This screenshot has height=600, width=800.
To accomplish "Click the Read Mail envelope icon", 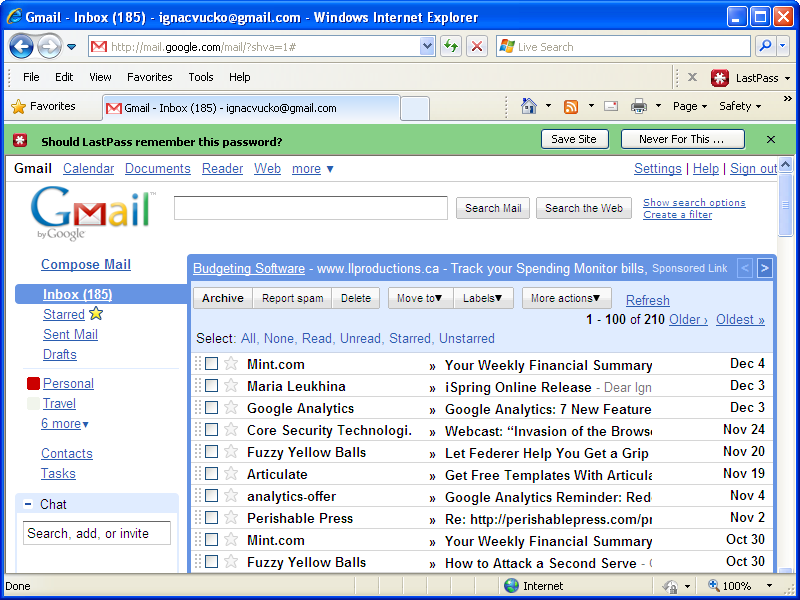I will tap(611, 106).
